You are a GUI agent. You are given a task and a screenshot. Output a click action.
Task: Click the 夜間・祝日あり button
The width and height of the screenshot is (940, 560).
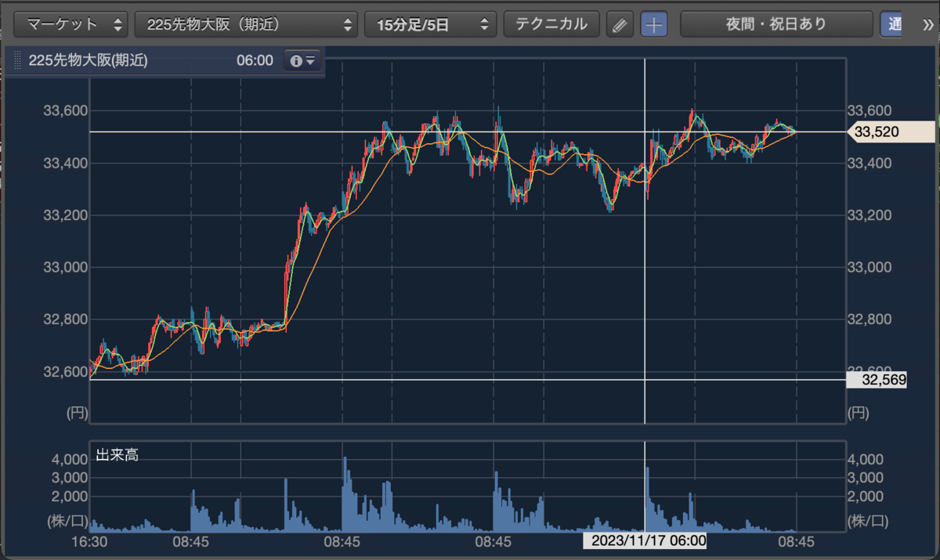pyautogui.click(x=776, y=24)
